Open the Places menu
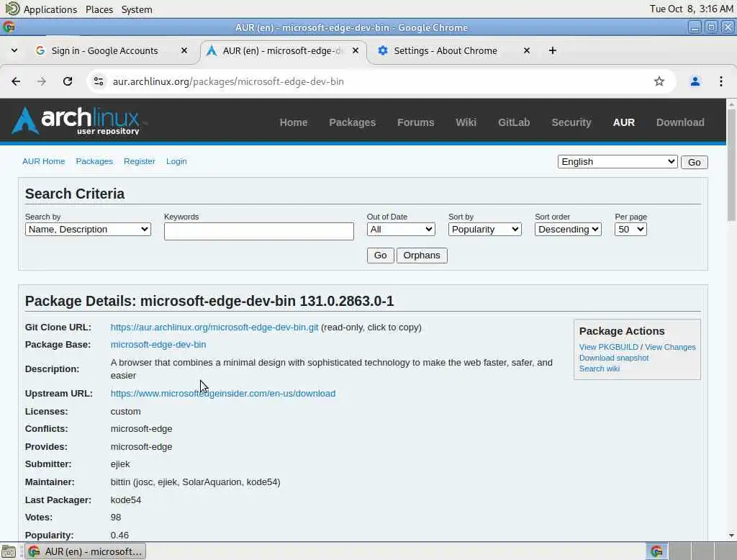The image size is (737, 560). point(99,9)
